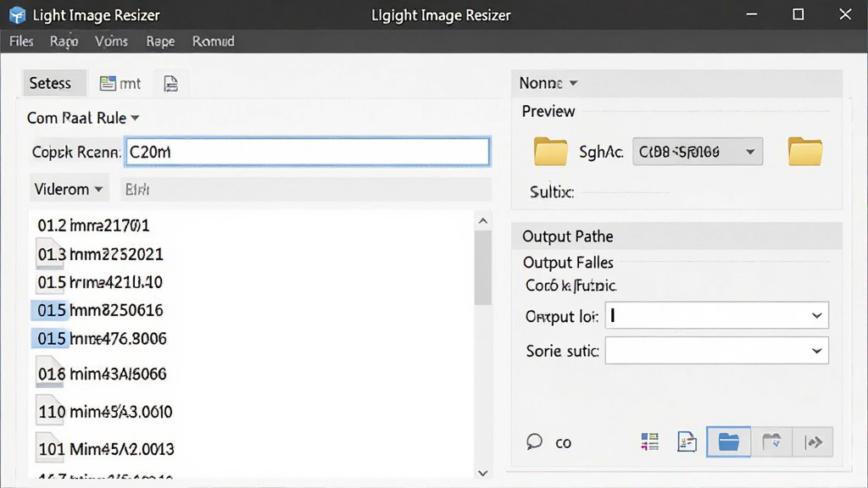Focus the Copck Rcenn text field
This screenshot has height=488, width=868.
click(308, 152)
